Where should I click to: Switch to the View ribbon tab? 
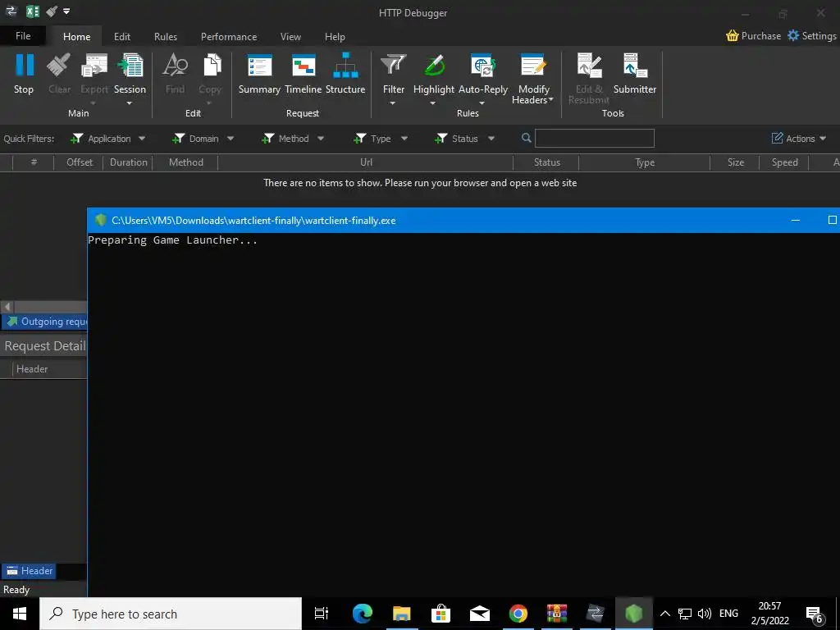(290, 36)
